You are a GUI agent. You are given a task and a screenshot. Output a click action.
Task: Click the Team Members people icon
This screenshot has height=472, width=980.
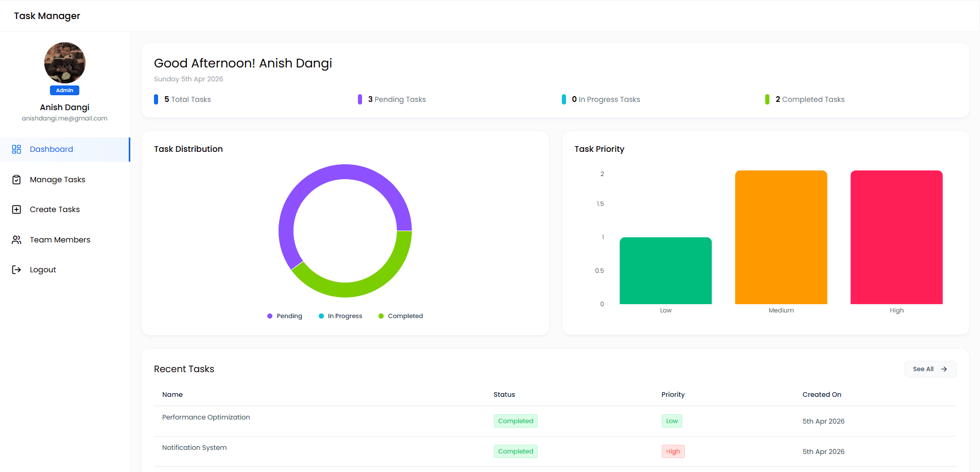pyautogui.click(x=16, y=240)
